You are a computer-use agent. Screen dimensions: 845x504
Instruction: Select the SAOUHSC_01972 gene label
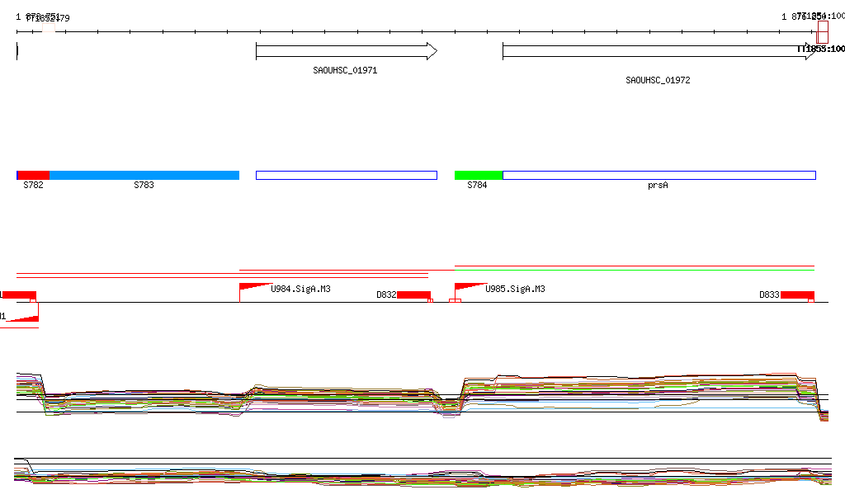658,80
